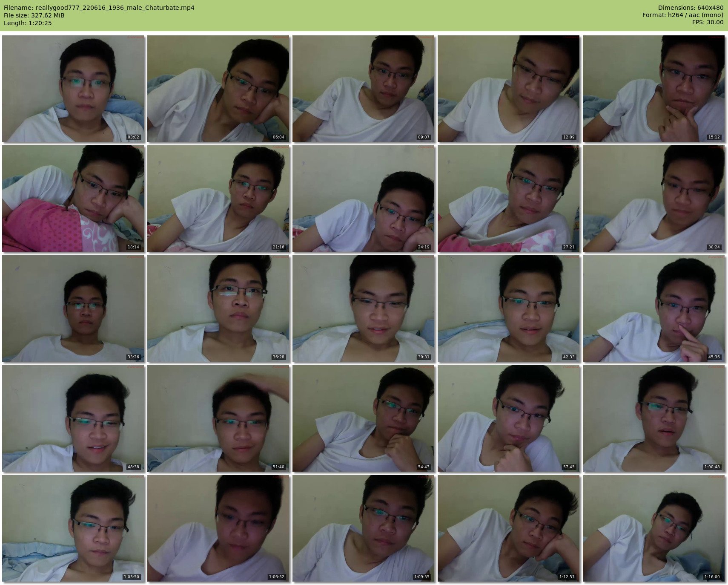This screenshot has height=585, width=728.
Task: Click the 45:36 timestamp label
Action: point(714,357)
